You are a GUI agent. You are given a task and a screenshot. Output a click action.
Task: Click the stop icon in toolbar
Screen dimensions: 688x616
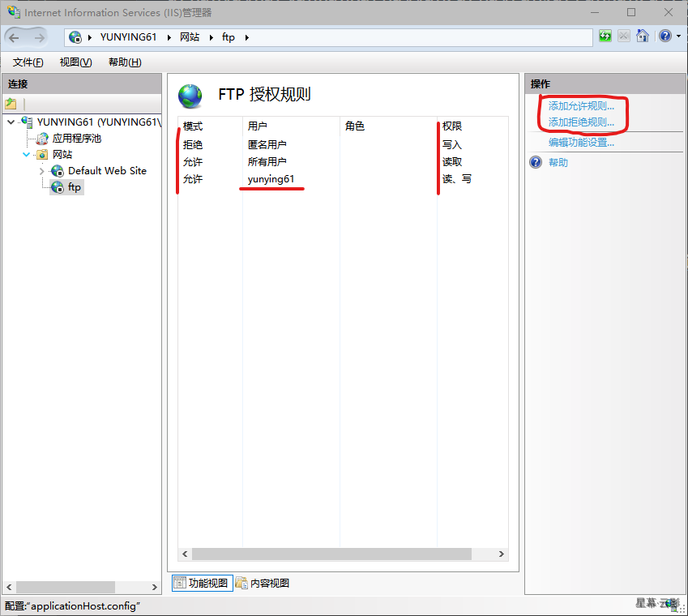click(x=624, y=36)
